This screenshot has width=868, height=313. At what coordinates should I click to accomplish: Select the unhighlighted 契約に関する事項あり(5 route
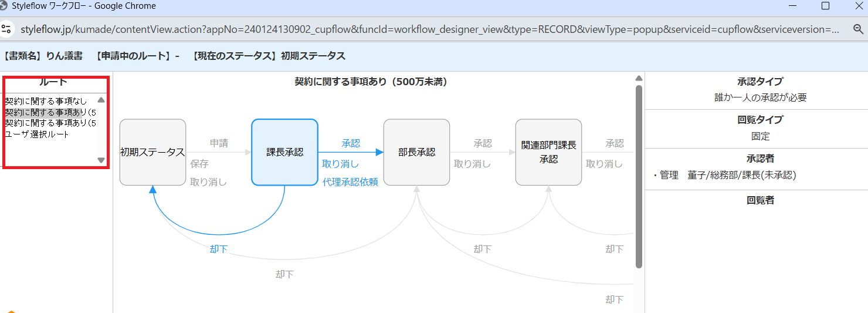tap(50, 123)
